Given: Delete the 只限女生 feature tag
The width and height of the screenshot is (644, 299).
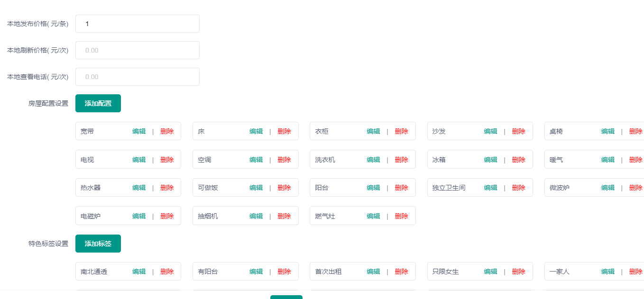Looking at the screenshot, I should [518, 272].
